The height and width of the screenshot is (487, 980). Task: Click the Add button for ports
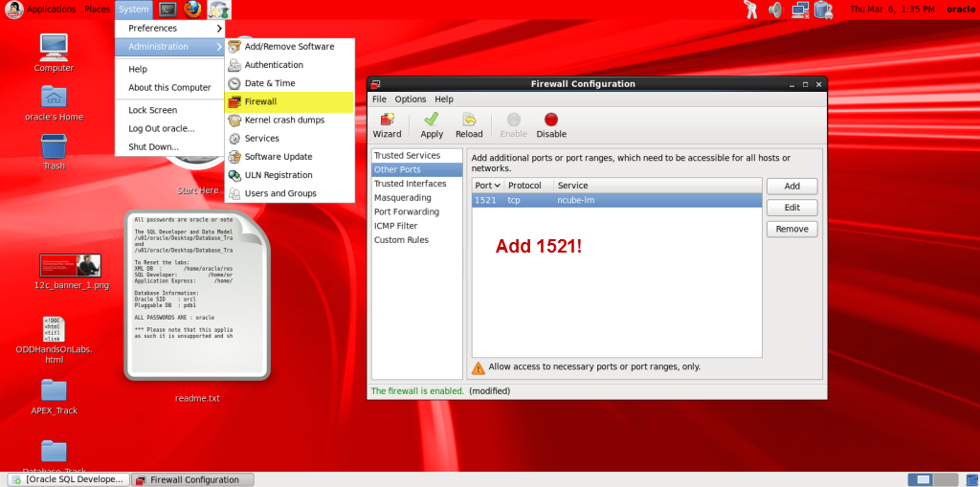tap(791, 186)
